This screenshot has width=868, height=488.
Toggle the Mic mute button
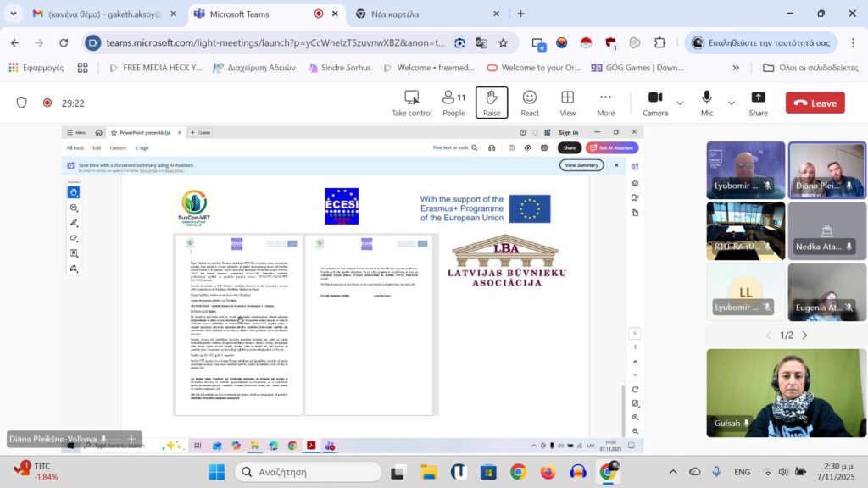coord(706,103)
